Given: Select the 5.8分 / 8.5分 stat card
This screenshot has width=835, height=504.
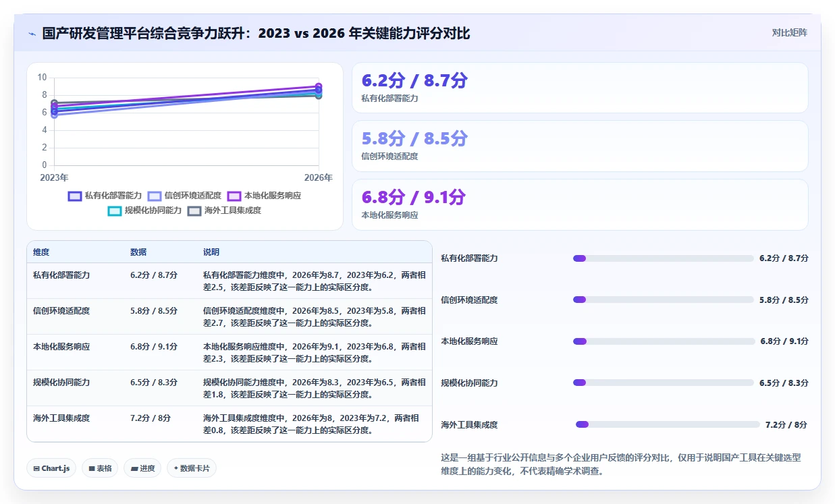Looking at the screenshot, I should tap(580, 146).
